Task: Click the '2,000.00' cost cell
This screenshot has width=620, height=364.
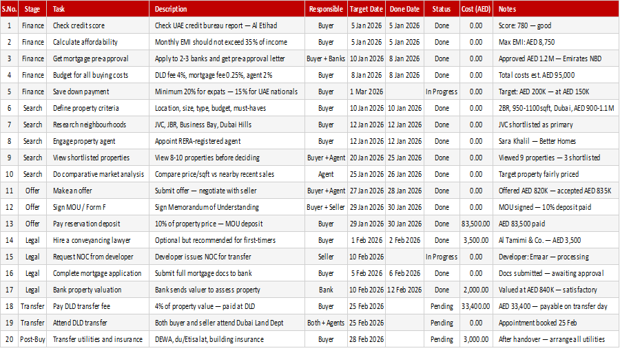Action: [476, 290]
